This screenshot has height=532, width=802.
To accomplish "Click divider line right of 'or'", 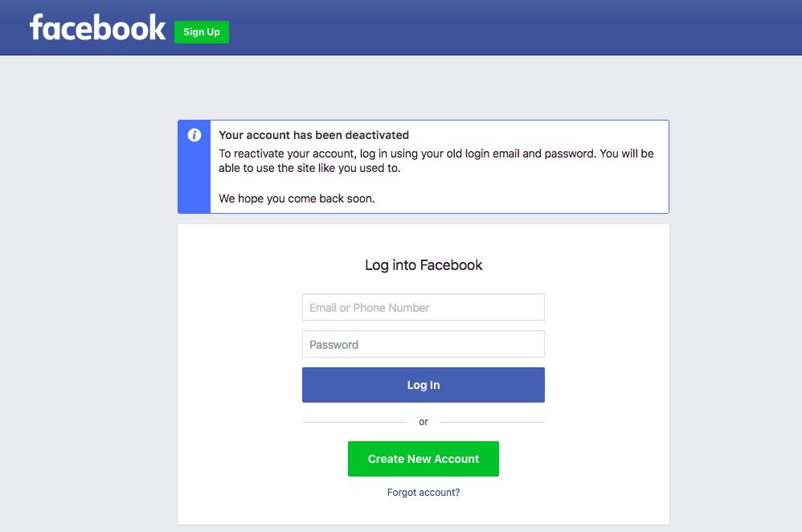I will (x=492, y=422).
